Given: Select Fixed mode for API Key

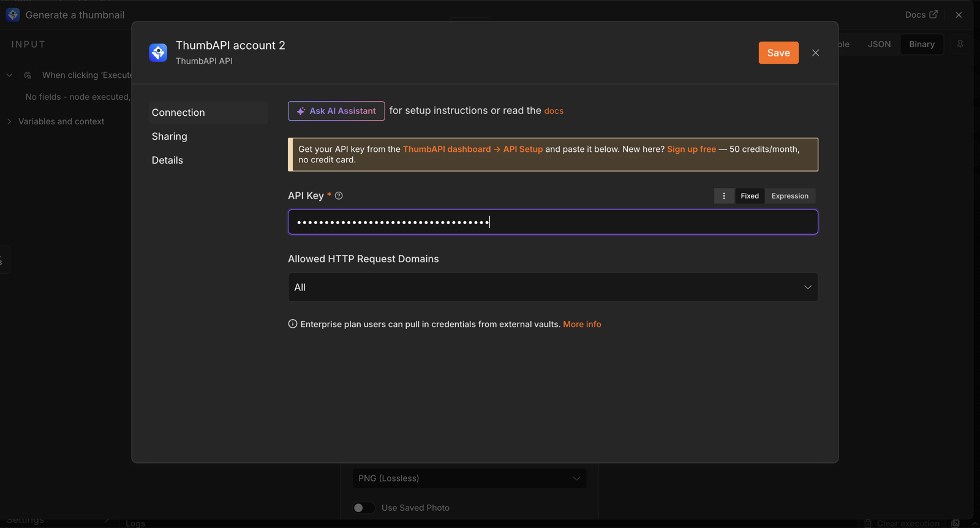Looking at the screenshot, I should [x=750, y=196].
